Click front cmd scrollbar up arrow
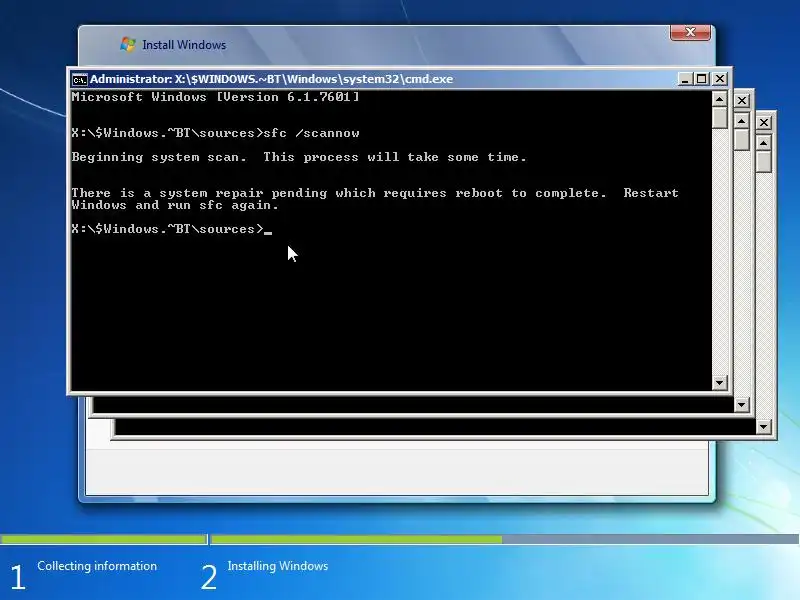The height and width of the screenshot is (600, 800). click(719, 99)
